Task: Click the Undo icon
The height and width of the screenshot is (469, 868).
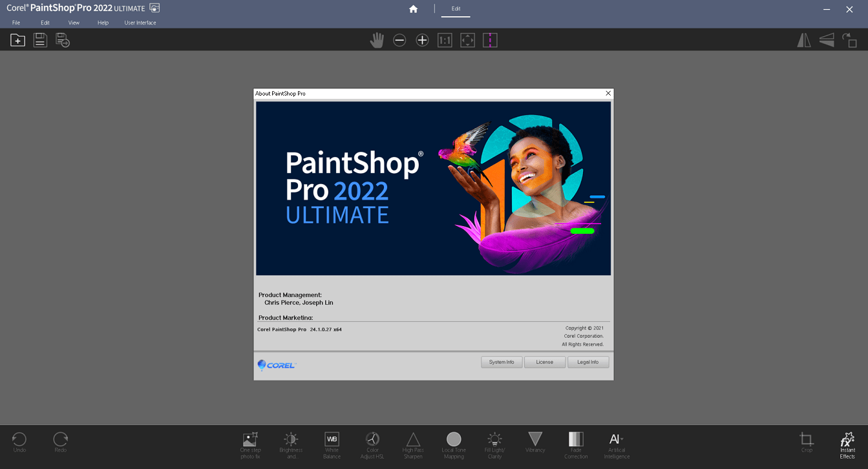Action: 19,443
